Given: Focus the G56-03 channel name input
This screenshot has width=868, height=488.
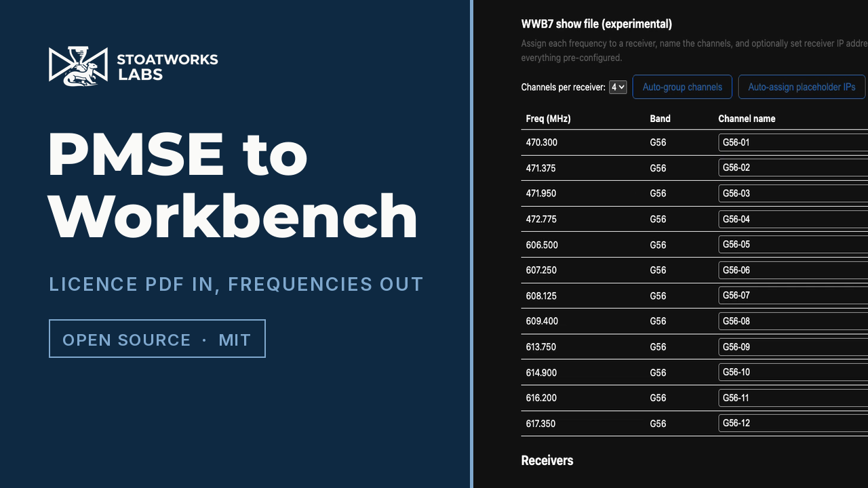Looking at the screenshot, I should point(793,193).
